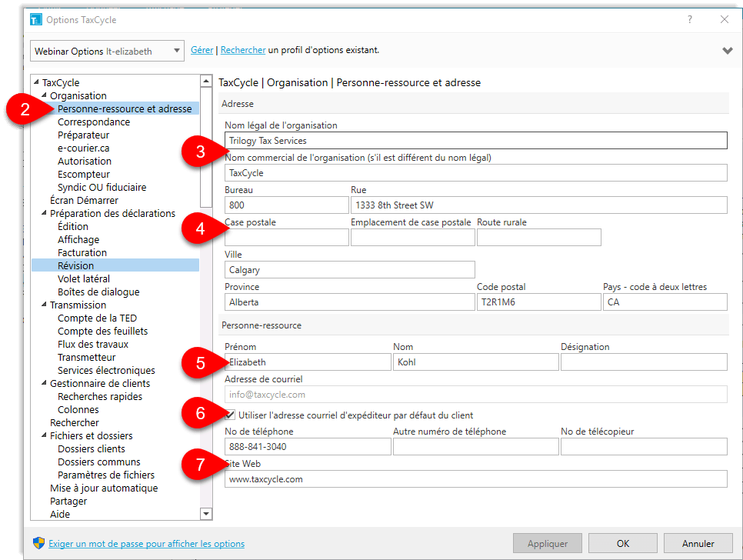
Task: Click the tree scrollbar up arrow
Action: pos(205,81)
